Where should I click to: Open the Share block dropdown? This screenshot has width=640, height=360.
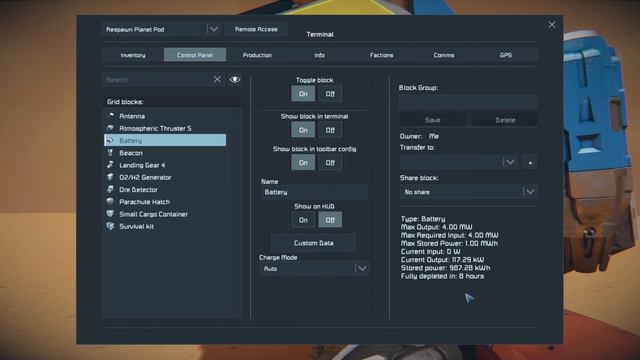pos(469,192)
